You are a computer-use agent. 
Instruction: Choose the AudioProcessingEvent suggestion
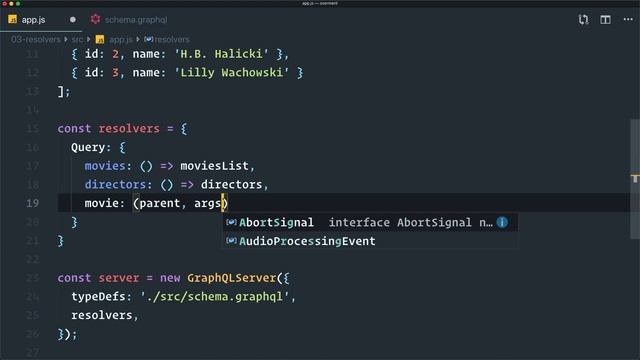click(370, 241)
